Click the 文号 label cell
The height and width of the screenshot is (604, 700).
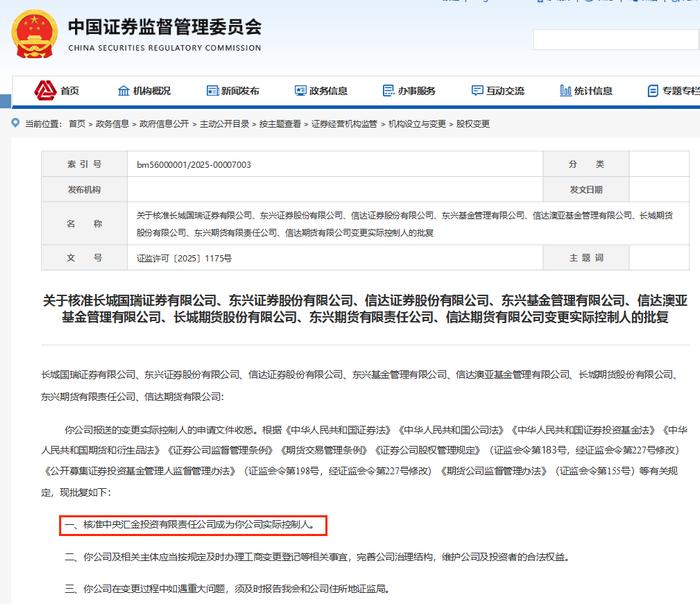tap(84, 258)
